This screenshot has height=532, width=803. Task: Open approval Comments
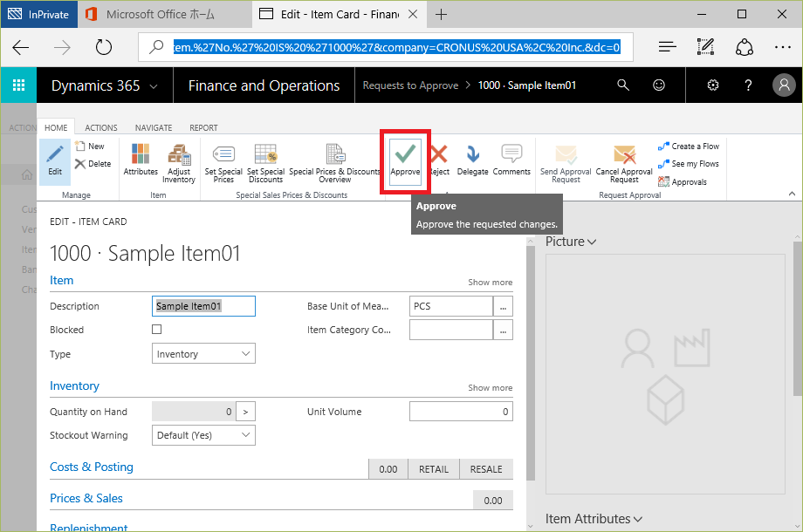[511, 160]
